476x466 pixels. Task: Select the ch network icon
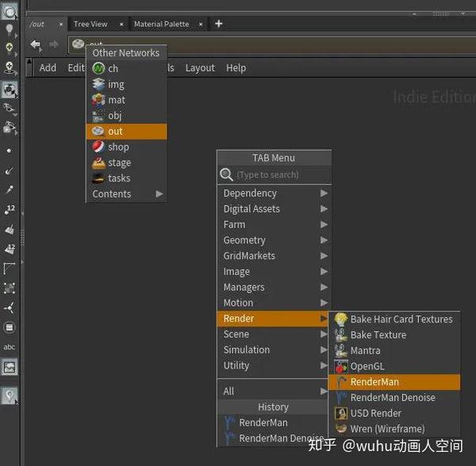[98, 68]
